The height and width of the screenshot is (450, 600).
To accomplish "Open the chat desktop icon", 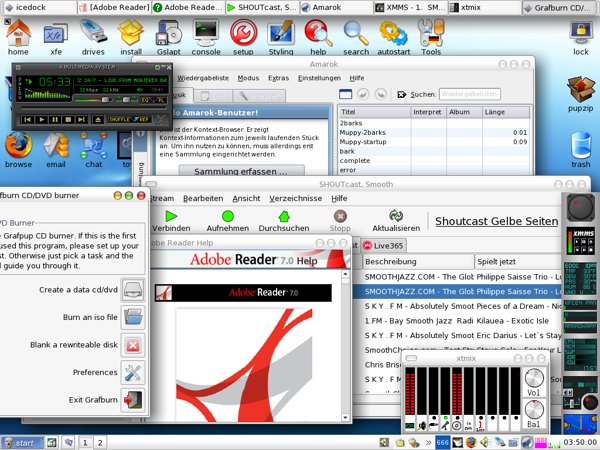I will pos(93,149).
